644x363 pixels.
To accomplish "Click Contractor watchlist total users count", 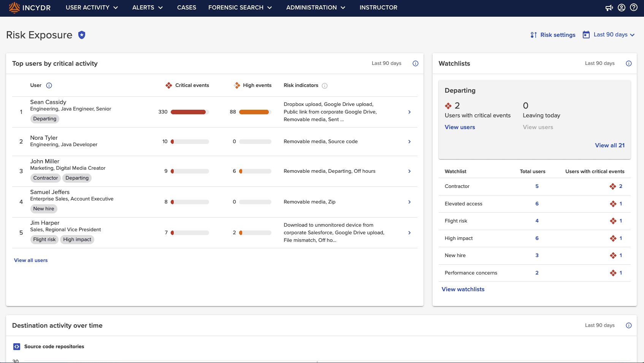I will point(537,186).
